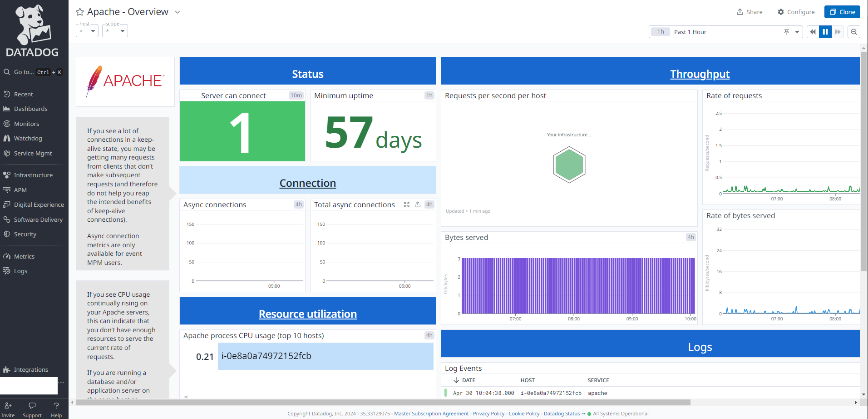Click export icon on Total async connections
The height and width of the screenshot is (419, 868).
pyautogui.click(x=418, y=205)
